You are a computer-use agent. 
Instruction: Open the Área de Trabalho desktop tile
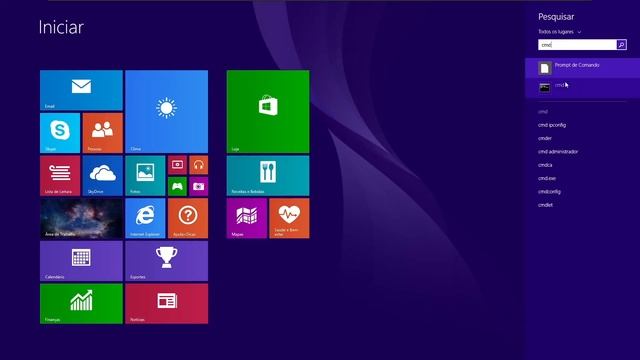(x=81, y=218)
